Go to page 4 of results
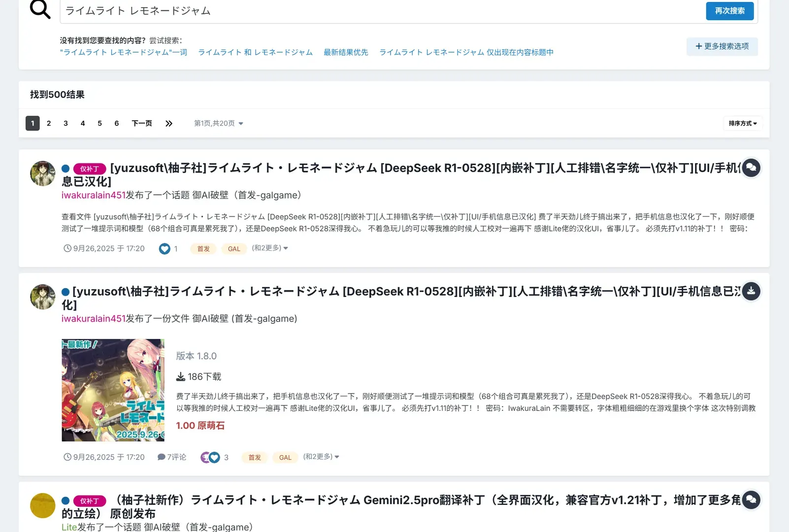Viewport: 789px width, 532px height. 83,123
